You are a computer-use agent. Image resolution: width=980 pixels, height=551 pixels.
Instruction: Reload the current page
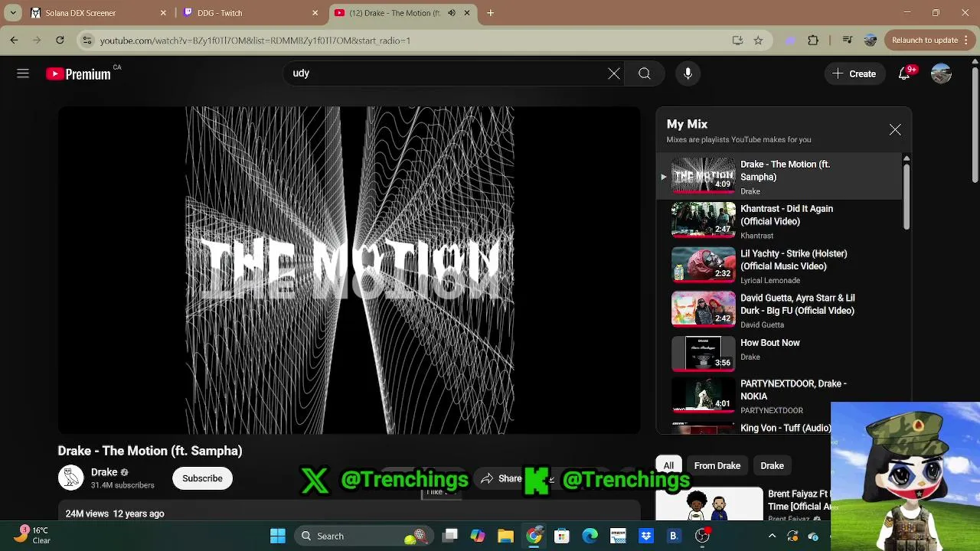60,40
